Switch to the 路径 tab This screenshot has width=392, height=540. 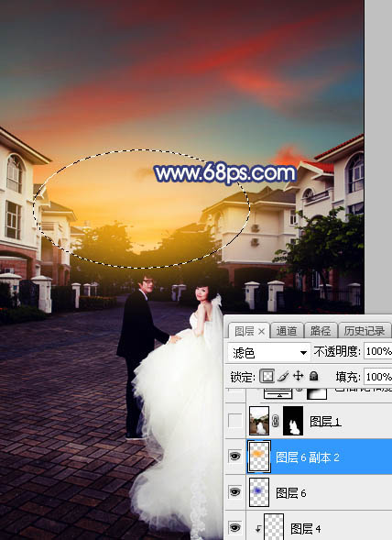pos(320,331)
